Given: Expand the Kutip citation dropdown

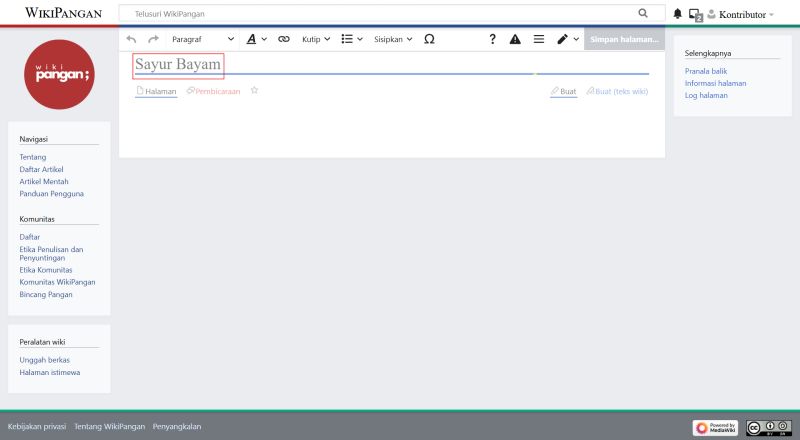Looking at the screenshot, I should pyautogui.click(x=316, y=39).
